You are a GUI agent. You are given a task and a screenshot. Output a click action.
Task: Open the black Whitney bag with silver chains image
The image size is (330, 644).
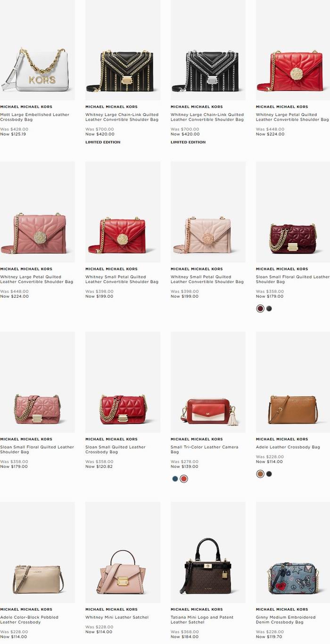pos(208,50)
